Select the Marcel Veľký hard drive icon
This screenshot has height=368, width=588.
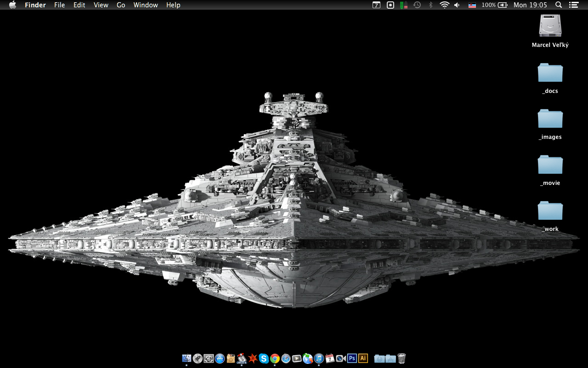click(550, 25)
